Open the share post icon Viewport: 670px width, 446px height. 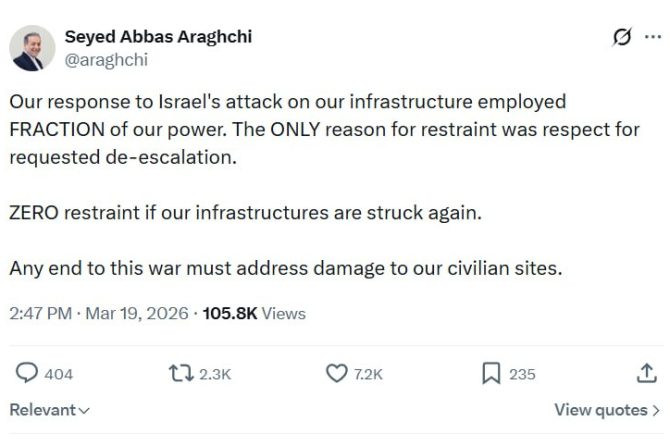pos(645,373)
